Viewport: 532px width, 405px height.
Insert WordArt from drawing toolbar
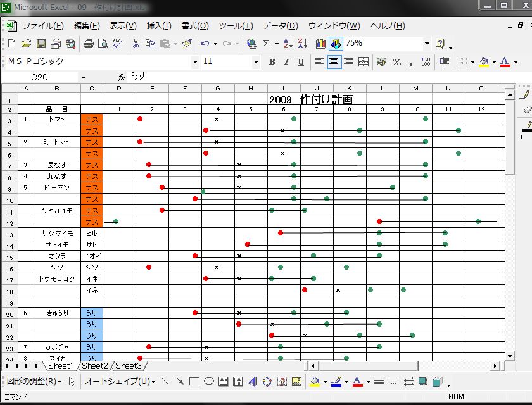point(253,382)
